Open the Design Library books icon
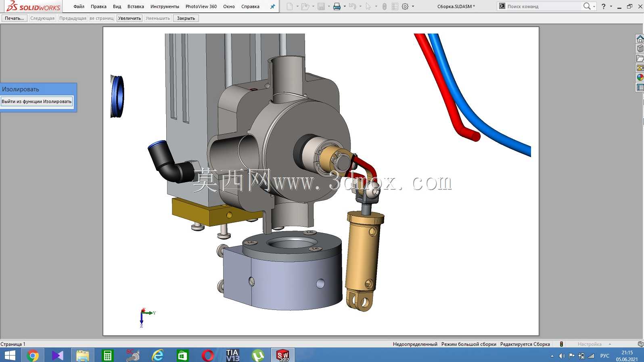Viewport: 644px width, 362px height. (640, 48)
